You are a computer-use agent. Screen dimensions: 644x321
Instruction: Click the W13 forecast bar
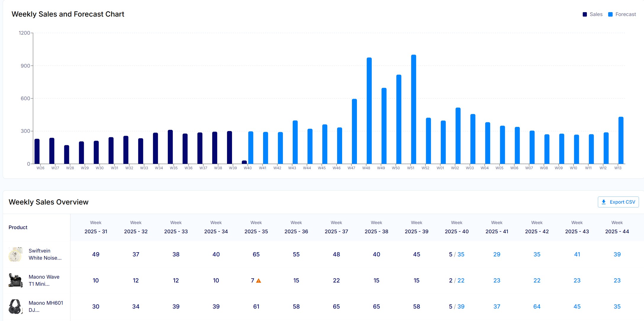tap(621, 140)
